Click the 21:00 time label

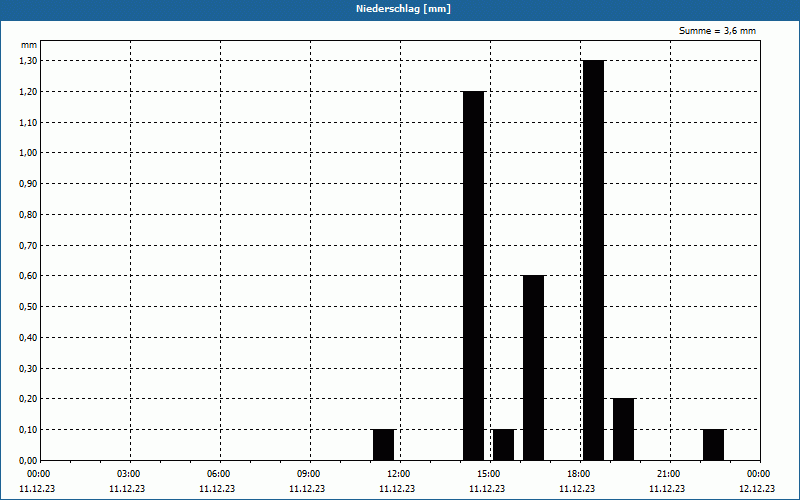[x=668, y=474]
